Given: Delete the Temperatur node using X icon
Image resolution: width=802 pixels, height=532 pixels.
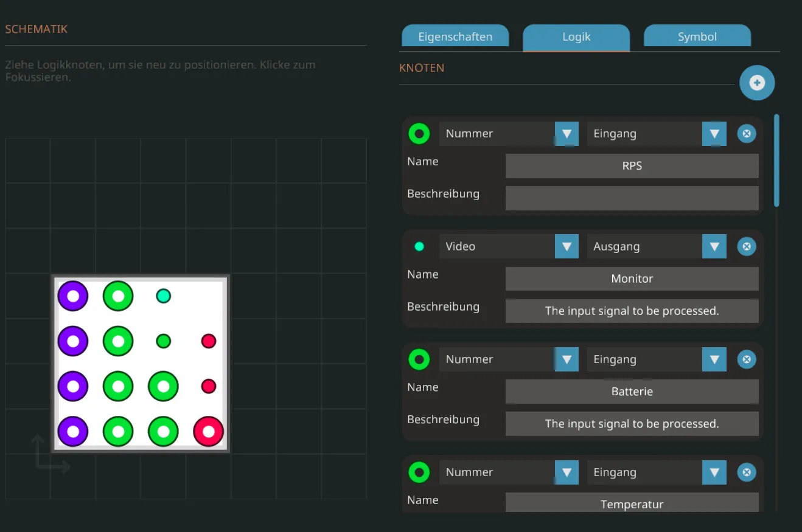Looking at the screenshot, I should pos(747,472).
